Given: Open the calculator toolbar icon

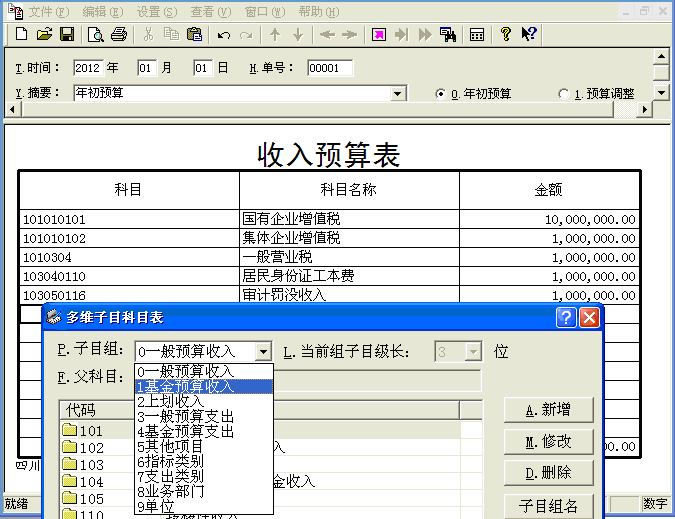Looking at the screenshot, I should [x=477, y=34].
